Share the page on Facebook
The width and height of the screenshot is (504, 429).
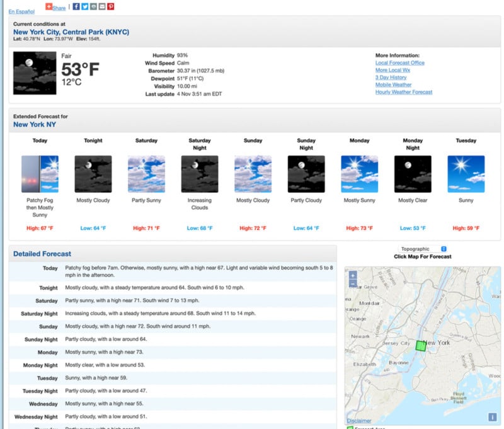coord(76,6)
